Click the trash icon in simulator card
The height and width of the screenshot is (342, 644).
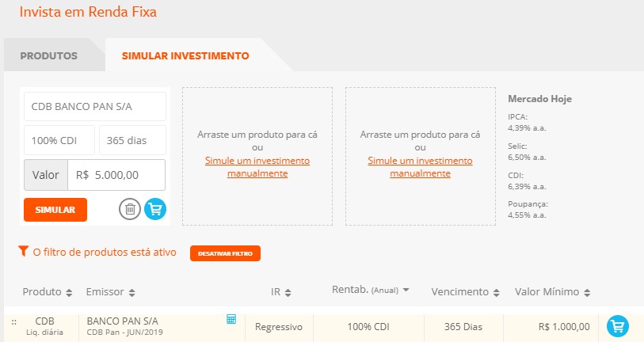(x=130, y=210)
